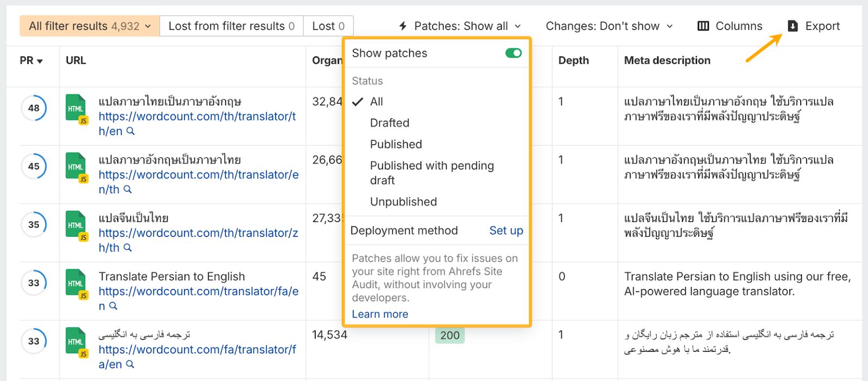Viewport: 868px width, 381px height.
Task: Switch to Lost from filter results tab
Action: tap(231, 26)
